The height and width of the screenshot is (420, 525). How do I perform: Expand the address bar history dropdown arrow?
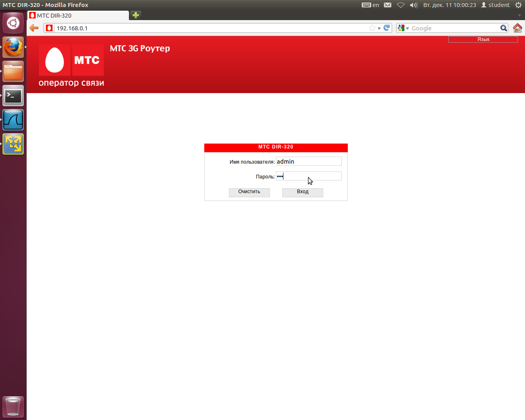[379, 28]
